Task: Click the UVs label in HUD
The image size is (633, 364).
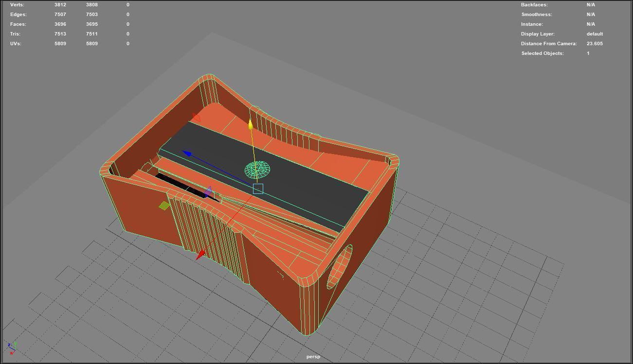Action: (16, 43)
